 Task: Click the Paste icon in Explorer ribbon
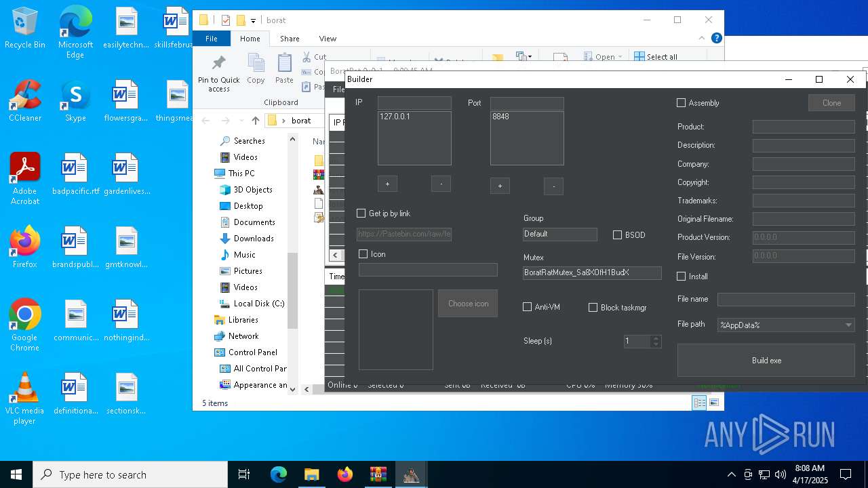(284, 69)
